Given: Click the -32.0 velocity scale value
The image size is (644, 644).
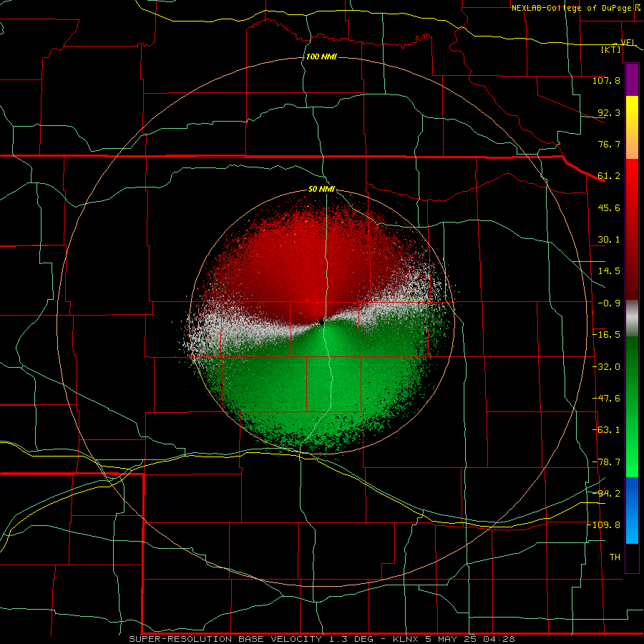Looking at the screenshot, I should point(606,367).
